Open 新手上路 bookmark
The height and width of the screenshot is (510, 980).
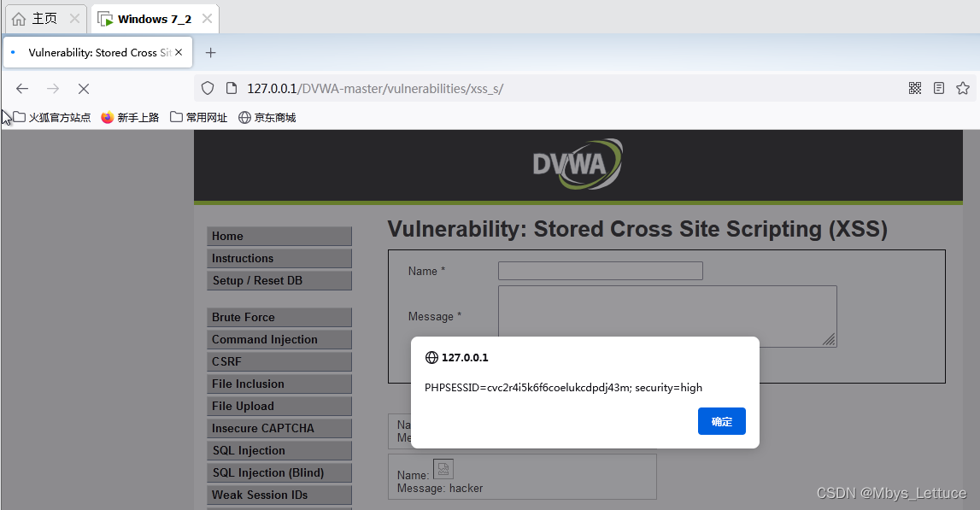pyautogui.click(x=130, y=118)
